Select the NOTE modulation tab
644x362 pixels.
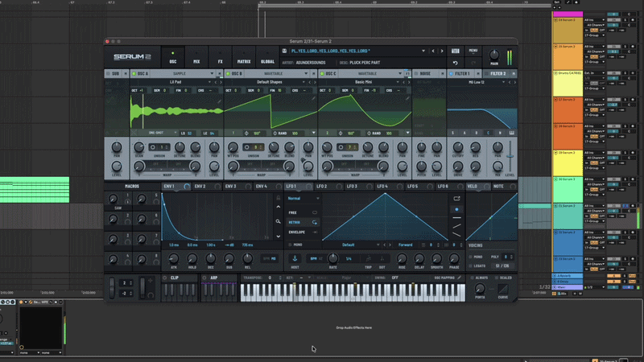tap(504, 187)
